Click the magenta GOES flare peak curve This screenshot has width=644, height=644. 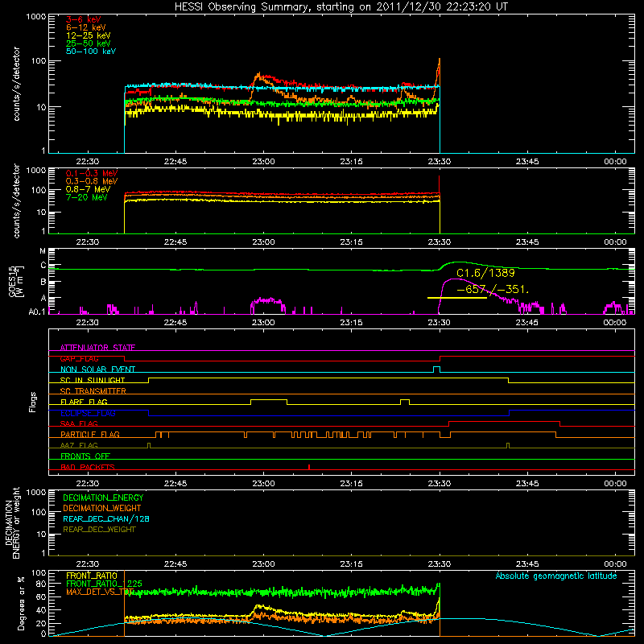[x=454, y=279]
